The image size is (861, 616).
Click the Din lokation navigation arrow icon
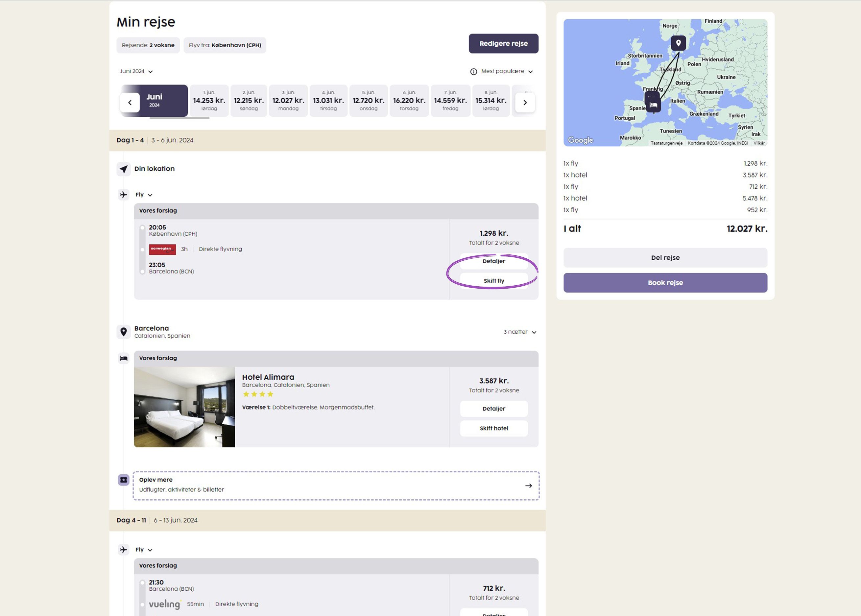(x=124, y=169)
